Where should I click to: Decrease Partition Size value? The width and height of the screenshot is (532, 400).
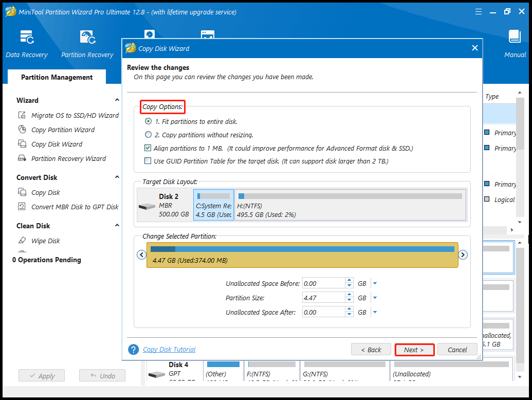350,301
